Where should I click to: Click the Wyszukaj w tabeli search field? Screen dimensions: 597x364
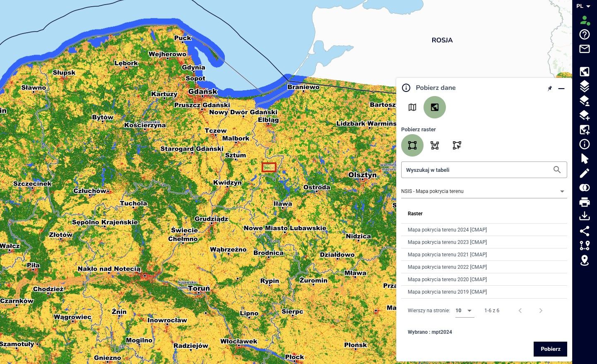coord(476,170)
